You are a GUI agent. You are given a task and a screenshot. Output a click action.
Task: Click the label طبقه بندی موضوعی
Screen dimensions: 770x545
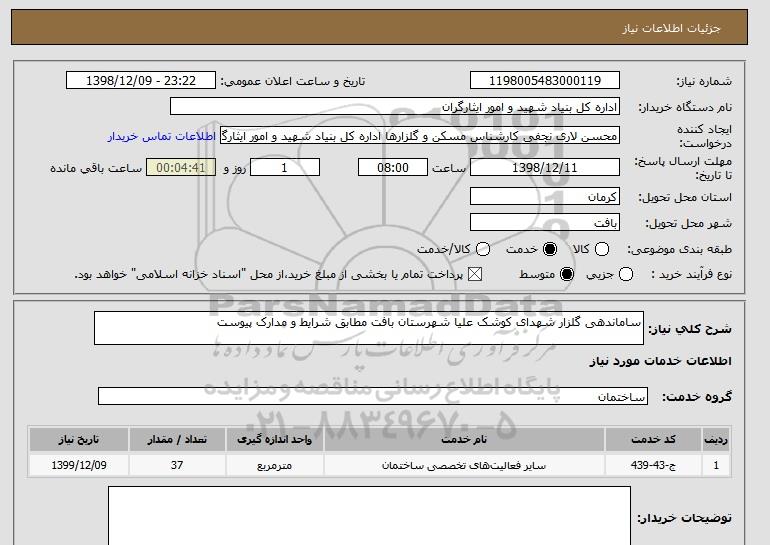[x=680, y=249]
